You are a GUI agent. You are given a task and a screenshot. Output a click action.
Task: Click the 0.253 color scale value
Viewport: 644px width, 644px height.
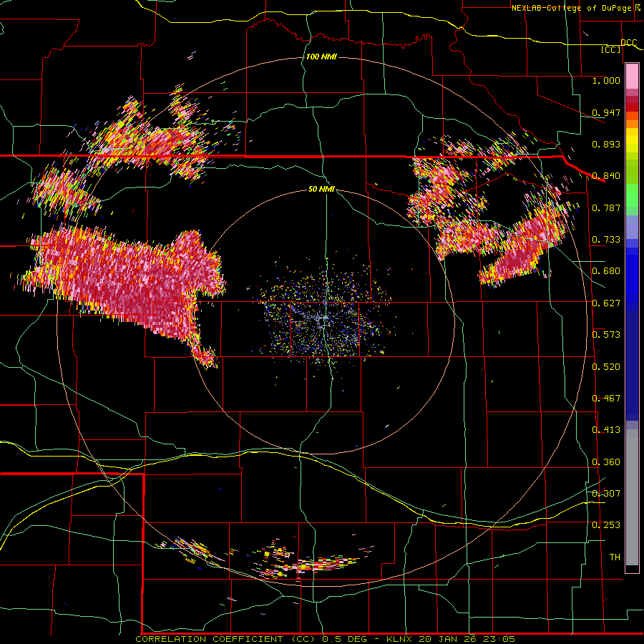point(606,525)
